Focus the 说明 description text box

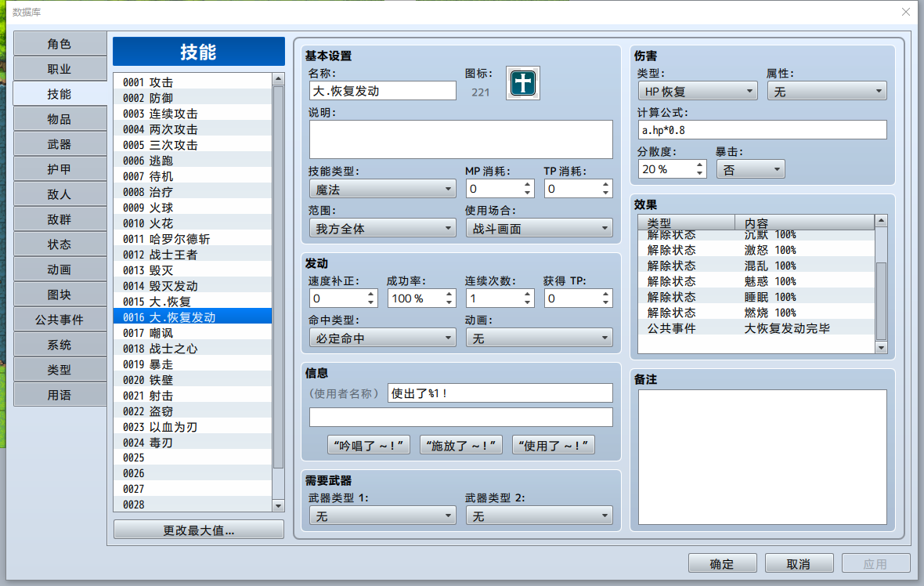460,139
